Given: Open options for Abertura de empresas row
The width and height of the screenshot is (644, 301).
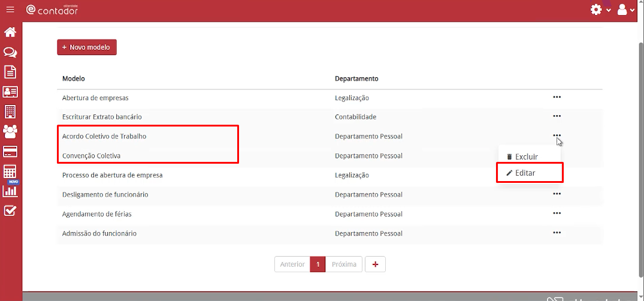Looking at the screenshot, I should (557, 97).
